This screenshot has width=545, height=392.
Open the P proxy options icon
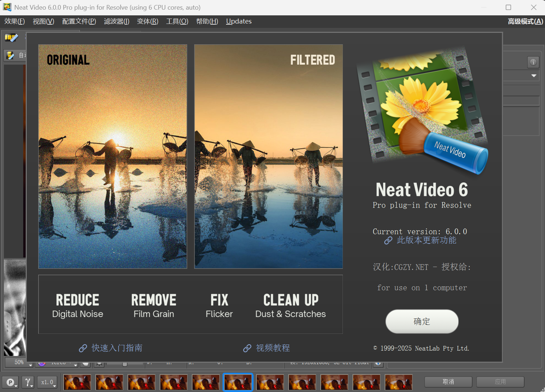point(10,382)
